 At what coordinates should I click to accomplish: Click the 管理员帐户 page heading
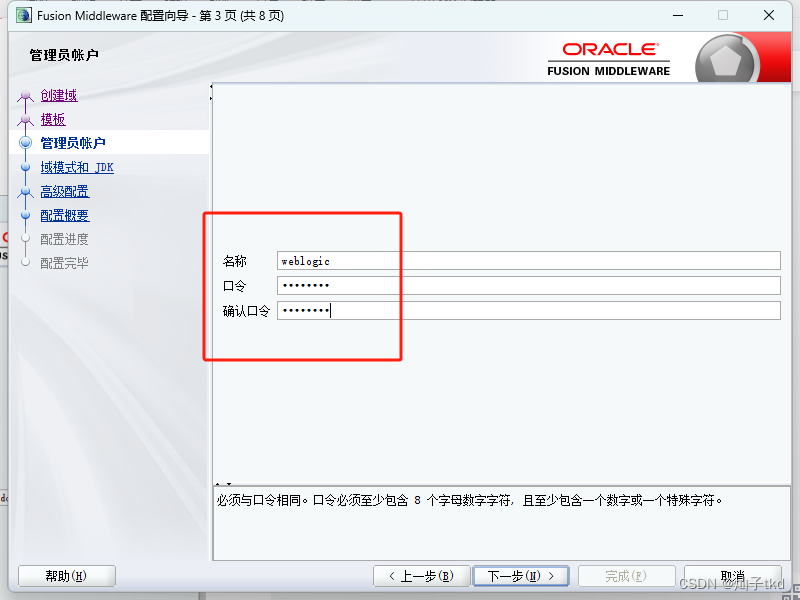coord(64,55)
